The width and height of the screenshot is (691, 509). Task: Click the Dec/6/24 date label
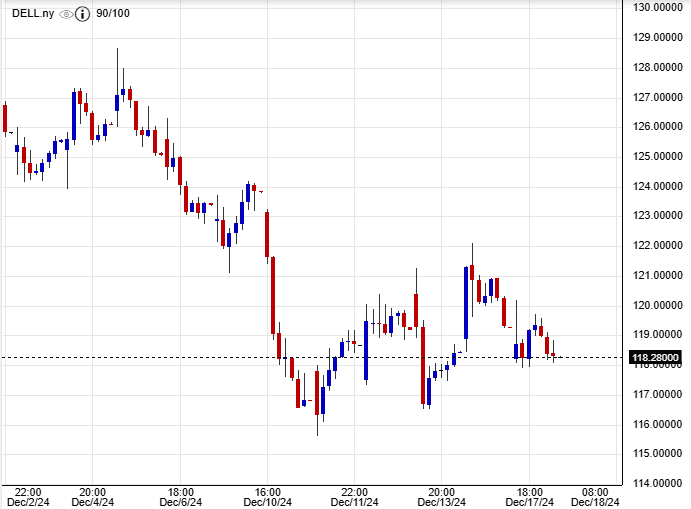coord(180,502)
